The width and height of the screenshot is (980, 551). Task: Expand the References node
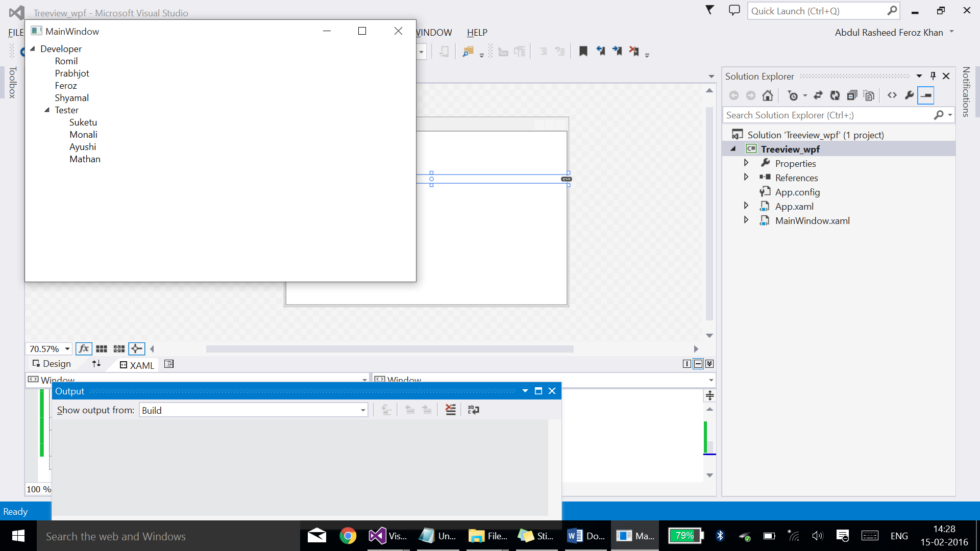tap(746, 177)
